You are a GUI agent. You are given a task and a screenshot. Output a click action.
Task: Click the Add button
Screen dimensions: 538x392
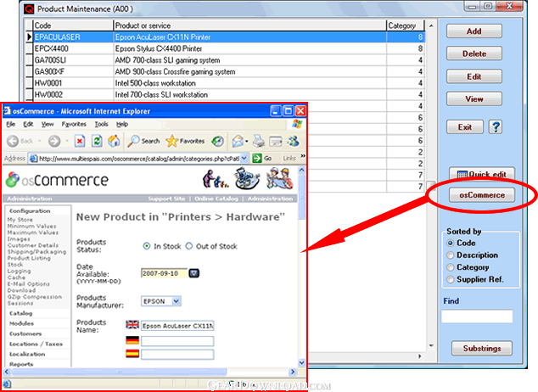(x=474, y=31)
